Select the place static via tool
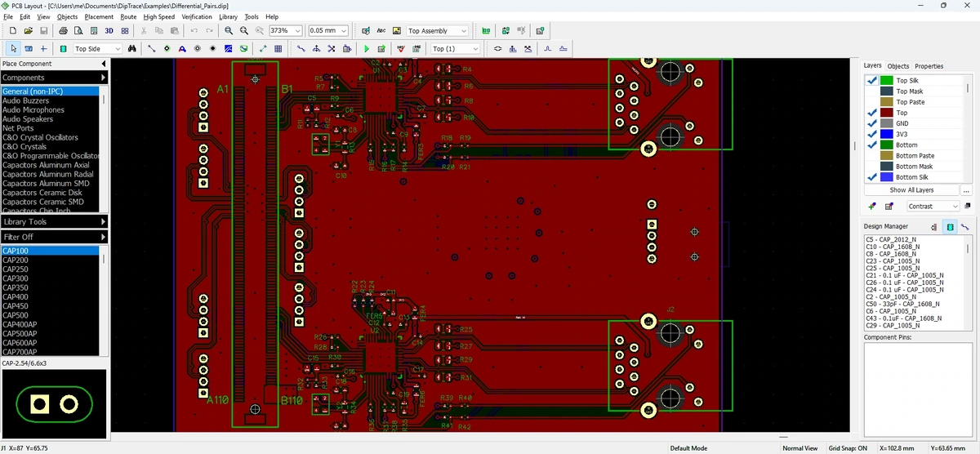Screen dimensions: 980x454 coord(167,49)
